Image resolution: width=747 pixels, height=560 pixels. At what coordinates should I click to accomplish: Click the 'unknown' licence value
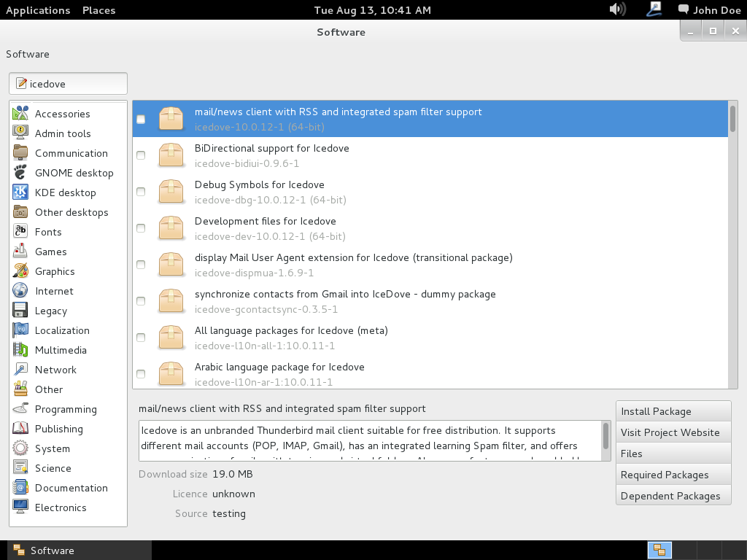(x=233, y=494)
